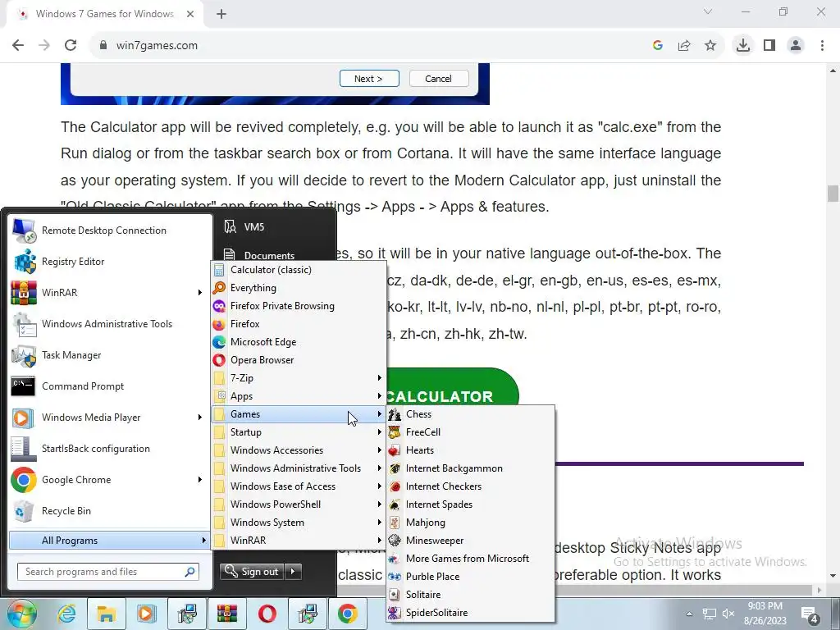840x630 pixels.
Task: Open the Sign out options arrow
Action: point(293,572)
